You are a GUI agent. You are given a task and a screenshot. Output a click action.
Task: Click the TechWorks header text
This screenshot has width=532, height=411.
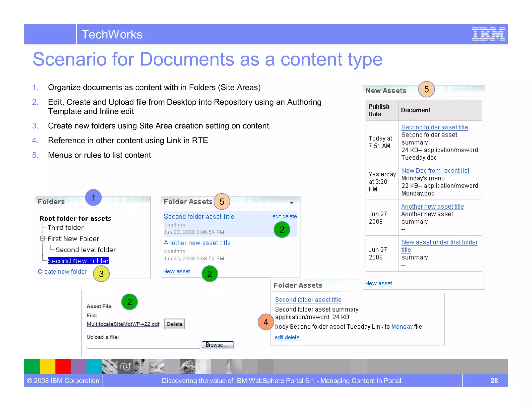[112, 35]
